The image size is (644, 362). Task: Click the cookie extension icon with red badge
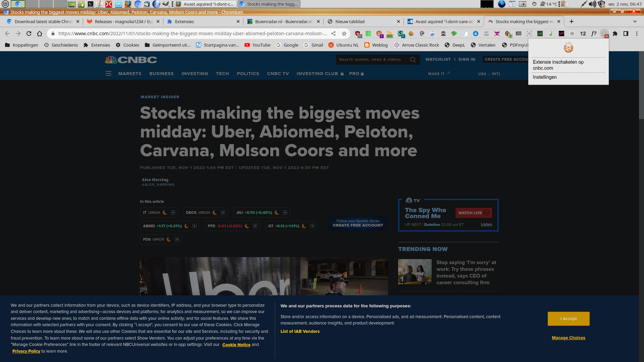click(x=604, y=34)
